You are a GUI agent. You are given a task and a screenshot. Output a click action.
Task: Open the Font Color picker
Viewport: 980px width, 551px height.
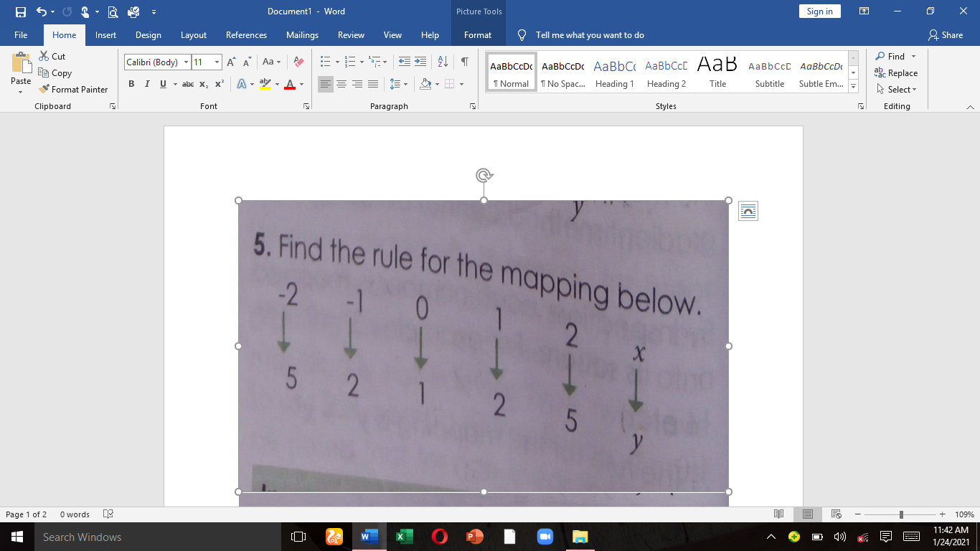tap(290, 84)
